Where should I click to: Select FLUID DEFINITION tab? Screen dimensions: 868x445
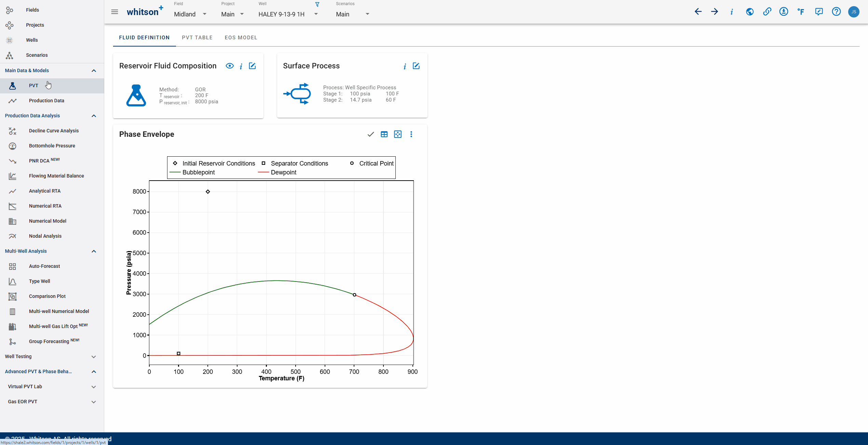[144, 38]
